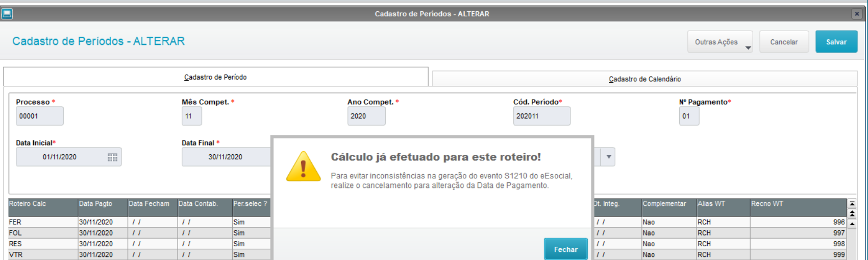Click Alias WT RCH in RES row
This screenshot has width=868, height=260.
tap(723, 244)
